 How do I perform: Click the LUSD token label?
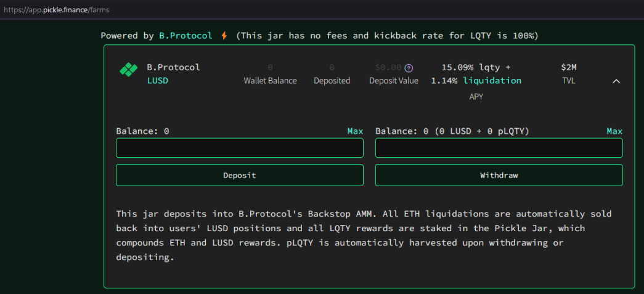(x=158, y=81)
